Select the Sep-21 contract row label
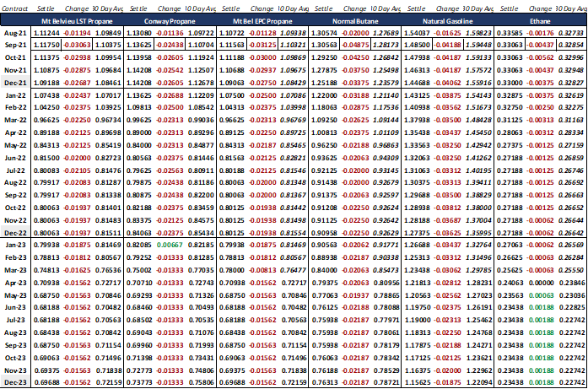Viewport: 588px width, 389px height. coord(15,45)
